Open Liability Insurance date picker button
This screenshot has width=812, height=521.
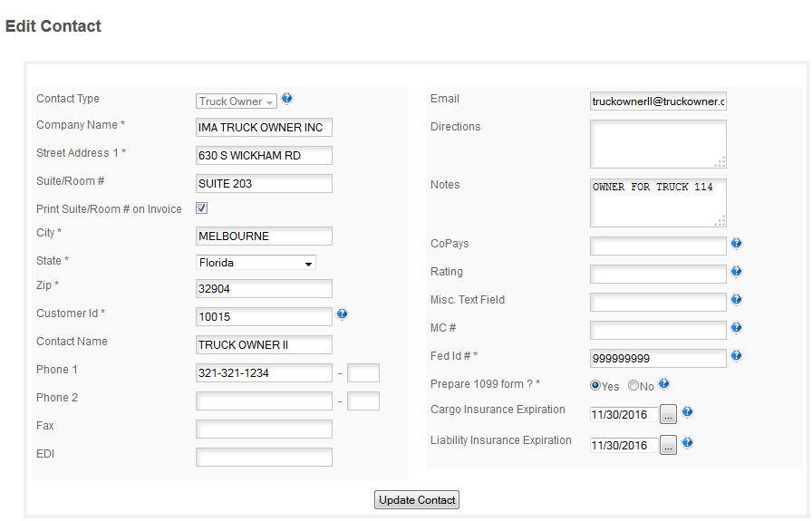point(668,446)
